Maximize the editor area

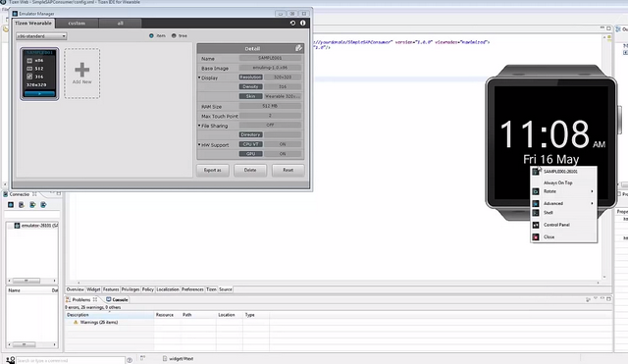pos(608,28)
